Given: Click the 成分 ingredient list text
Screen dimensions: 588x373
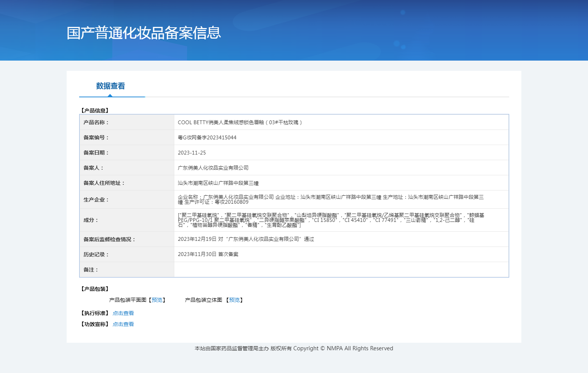Looking at the screenshot, I should 330,220.
